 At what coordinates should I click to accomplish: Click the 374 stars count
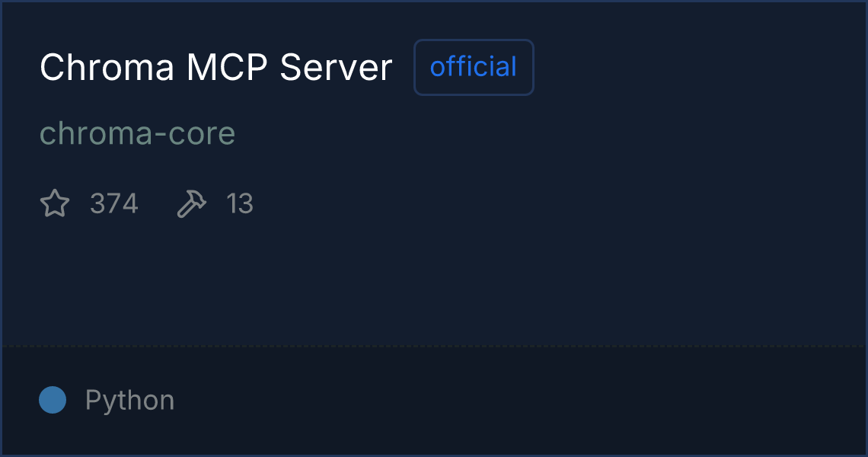114,203
